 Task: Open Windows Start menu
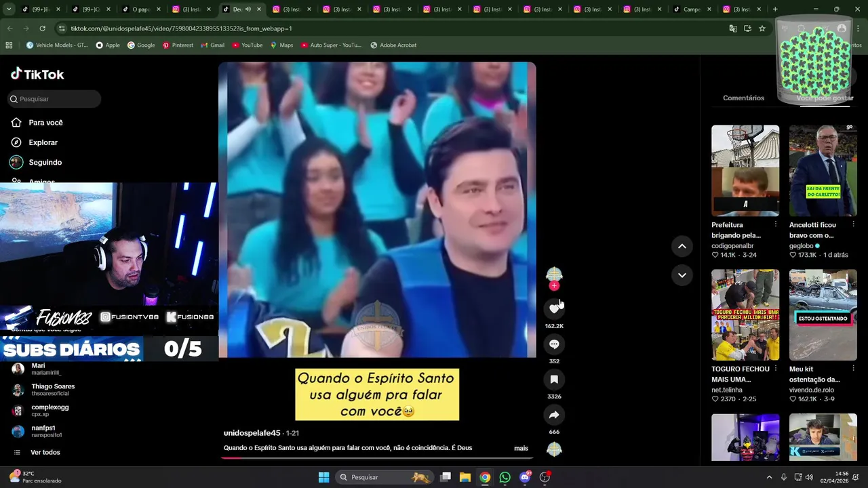pos(323,477)
